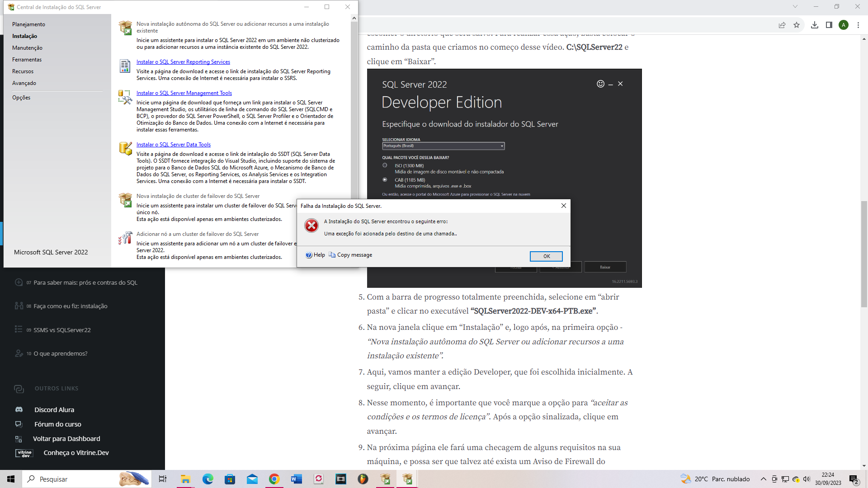
Task: Open Chrome downloads icon
Action: (x=815, y=25)
